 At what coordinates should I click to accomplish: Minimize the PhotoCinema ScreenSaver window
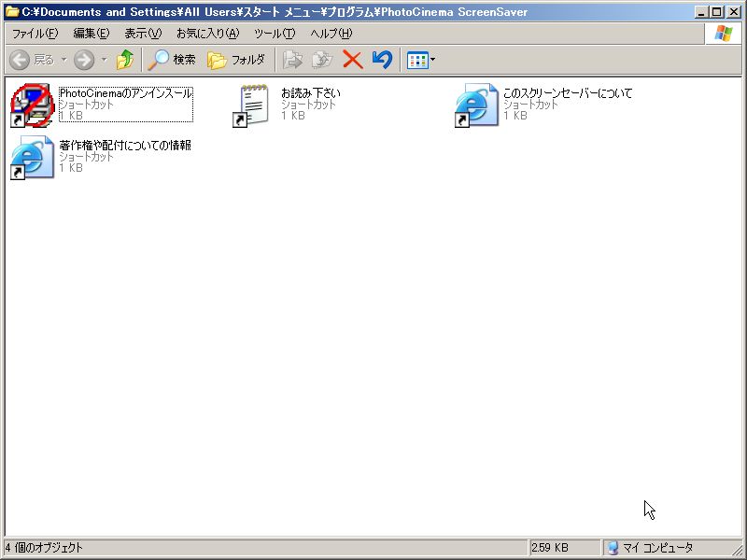pyautogui.click(x=701, y=12)
